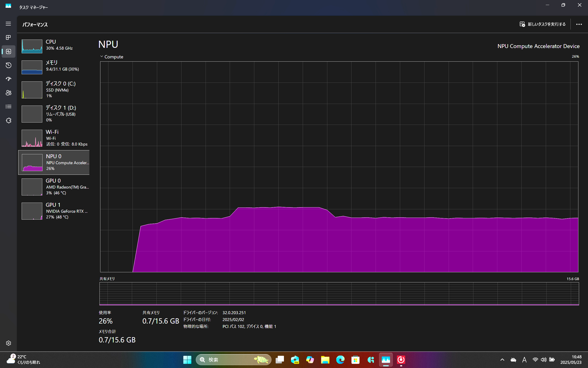Toggle the IME input mode A indicator

coord(524,360)
